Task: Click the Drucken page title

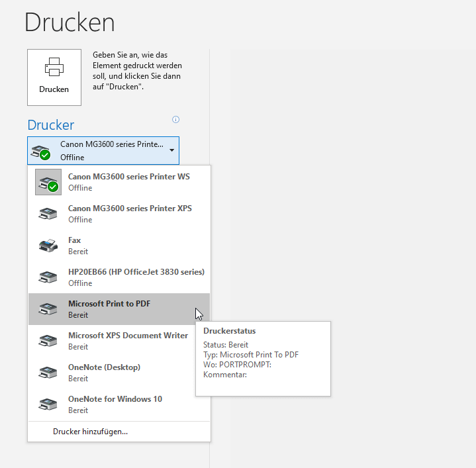Action: point(70,23)
